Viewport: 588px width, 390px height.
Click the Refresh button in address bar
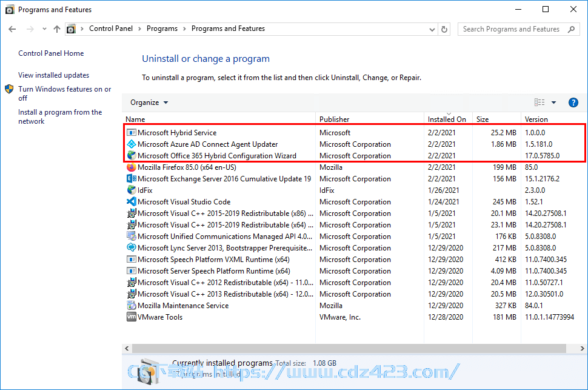tap(444, 29)
